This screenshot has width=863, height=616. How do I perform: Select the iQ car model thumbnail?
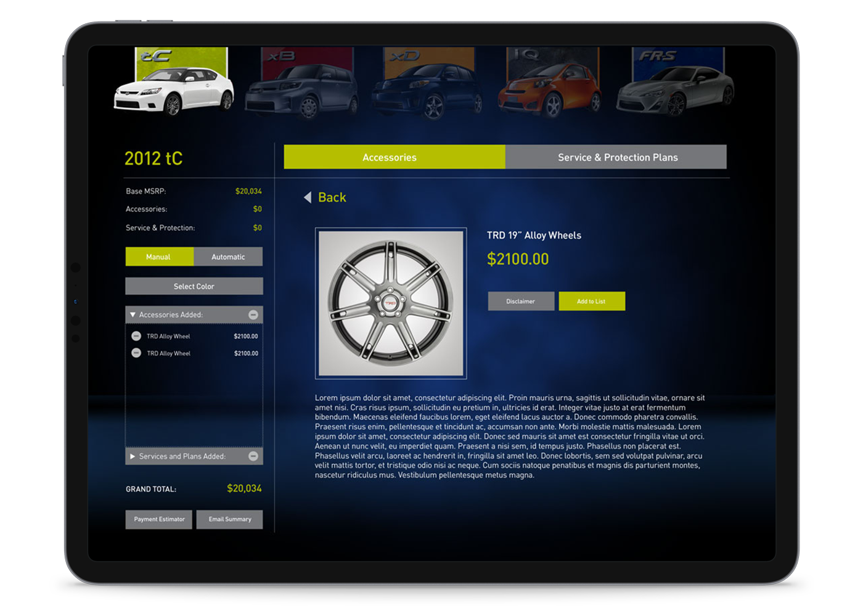click(550, 83)
